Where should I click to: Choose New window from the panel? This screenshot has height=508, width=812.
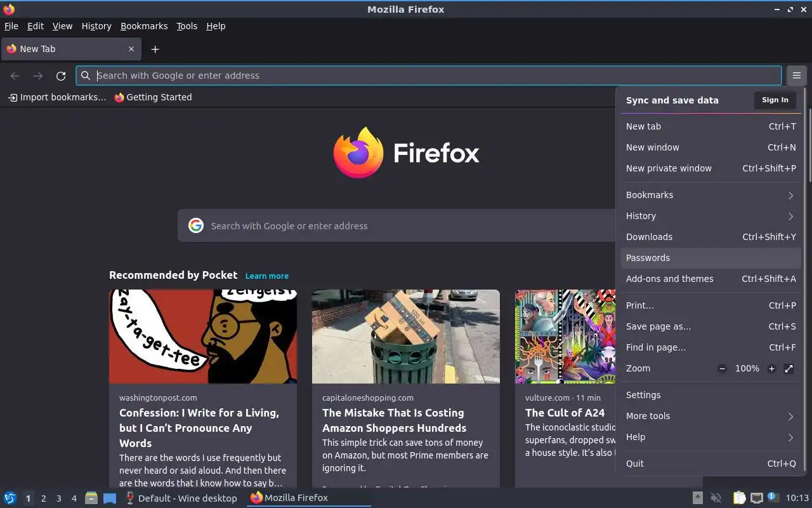[x=710, y=147]
